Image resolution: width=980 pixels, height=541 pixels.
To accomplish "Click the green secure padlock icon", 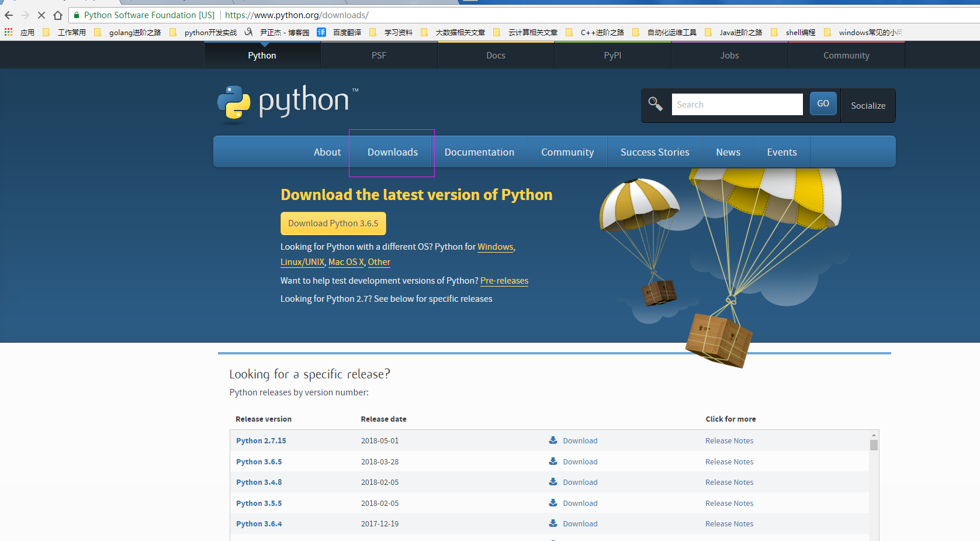I will [x=77, y=15].
